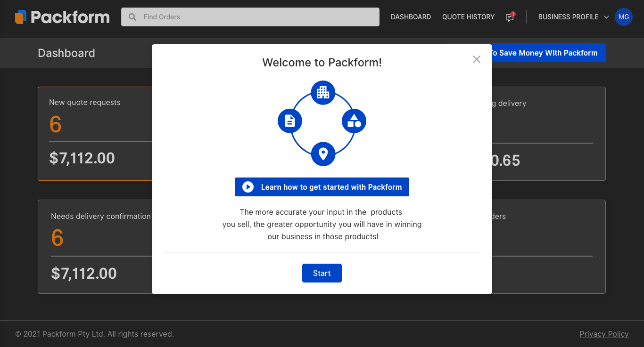Screen dimensions: 644x347
Task: Go to the Dashboard nav item
Action: tap(411, 17)
